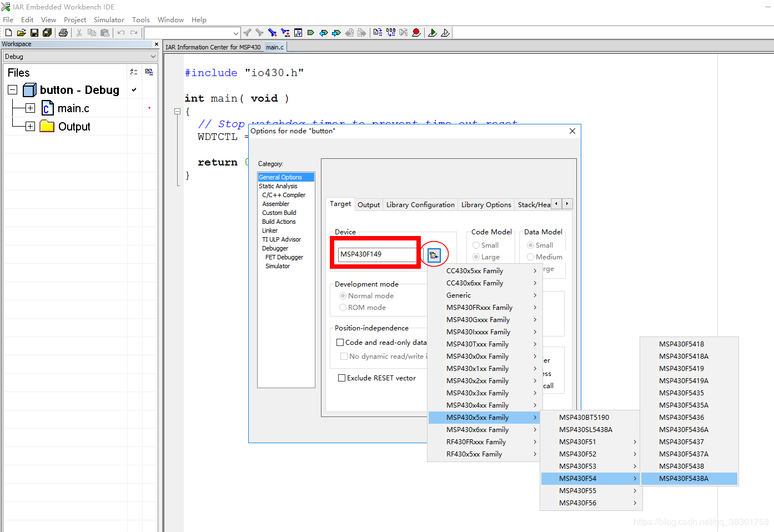Viewport: 774px width, 532px height.
Task: Enable Code and read-only data checkbox
Action: point(340,343)
